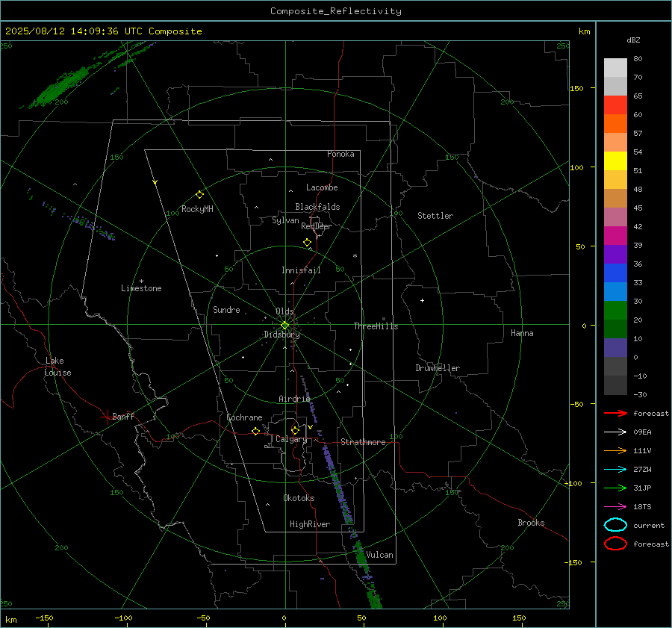Pick the orange 57-60 dBZ swatch

pyautogui.click(x=615, y=124)
